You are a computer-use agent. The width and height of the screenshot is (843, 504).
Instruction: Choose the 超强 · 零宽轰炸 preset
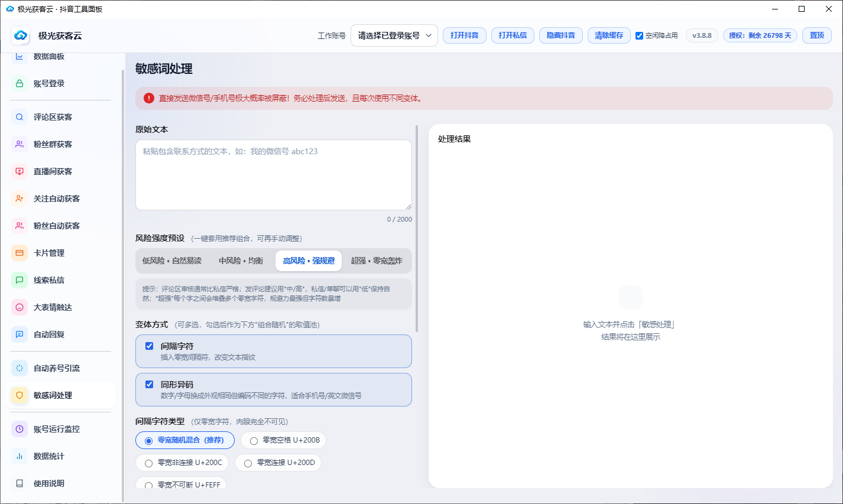pos(377,261)
